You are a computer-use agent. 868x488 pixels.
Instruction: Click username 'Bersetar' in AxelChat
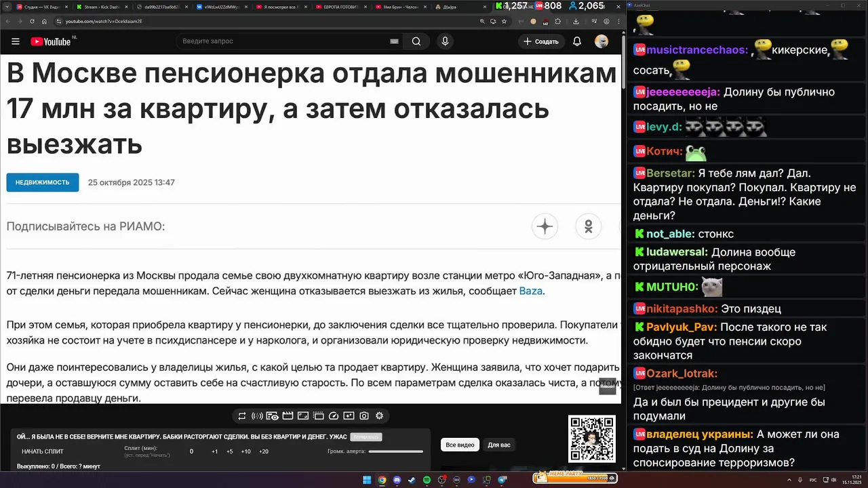(670, 174)
